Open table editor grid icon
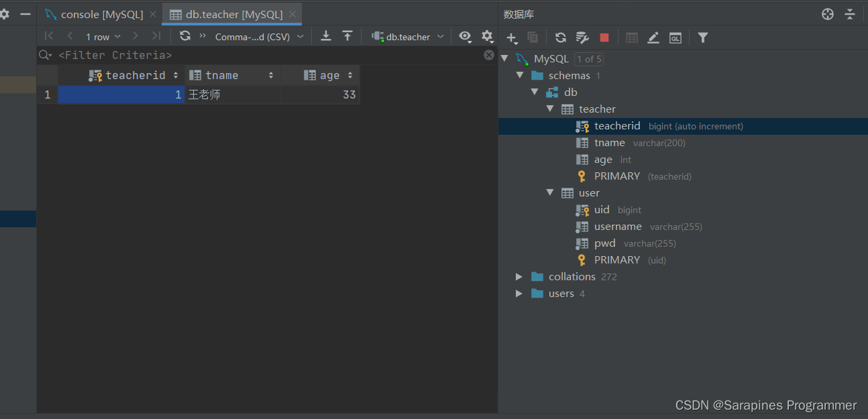Viewport: 868px width, 419px height. pos(632,38)
